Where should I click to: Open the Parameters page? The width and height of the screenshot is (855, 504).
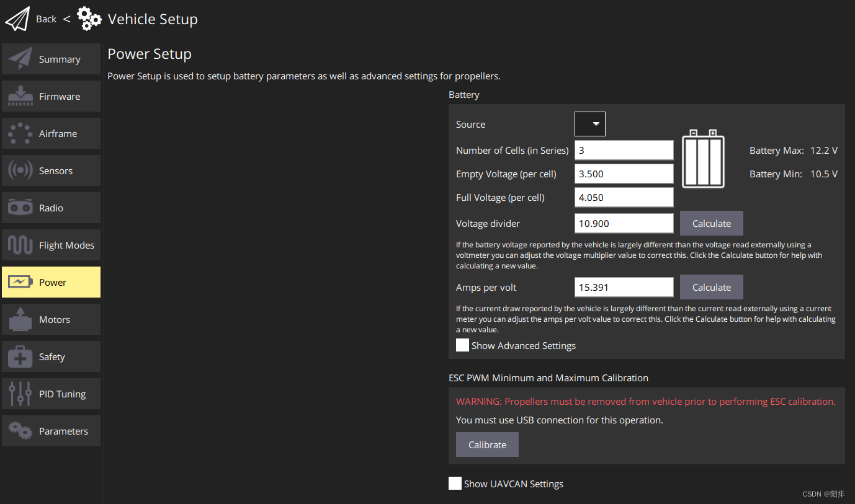click(x=51, y=431)
